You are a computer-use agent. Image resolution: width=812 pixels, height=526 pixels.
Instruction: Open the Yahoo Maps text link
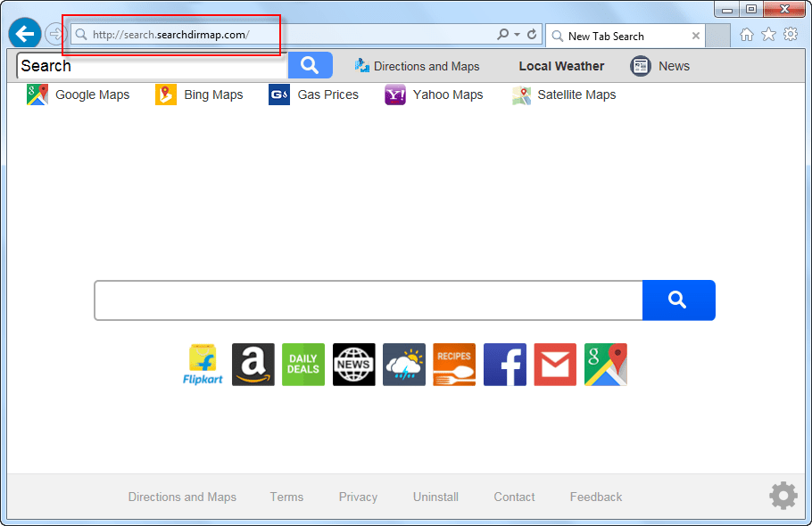[x=448, y=95]
